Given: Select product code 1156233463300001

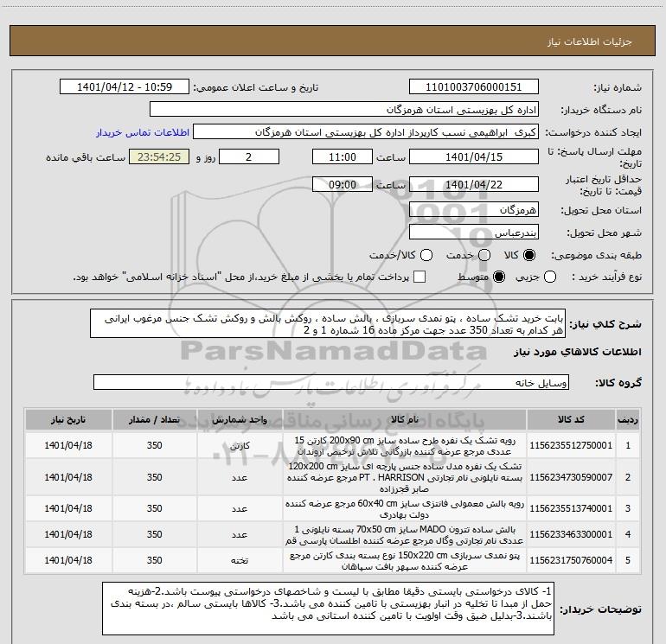Looking at the screenshot, I should pos(571,534).
